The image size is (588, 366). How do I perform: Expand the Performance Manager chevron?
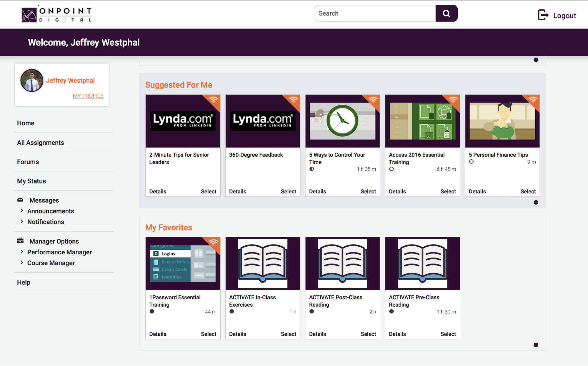(22, 252)
